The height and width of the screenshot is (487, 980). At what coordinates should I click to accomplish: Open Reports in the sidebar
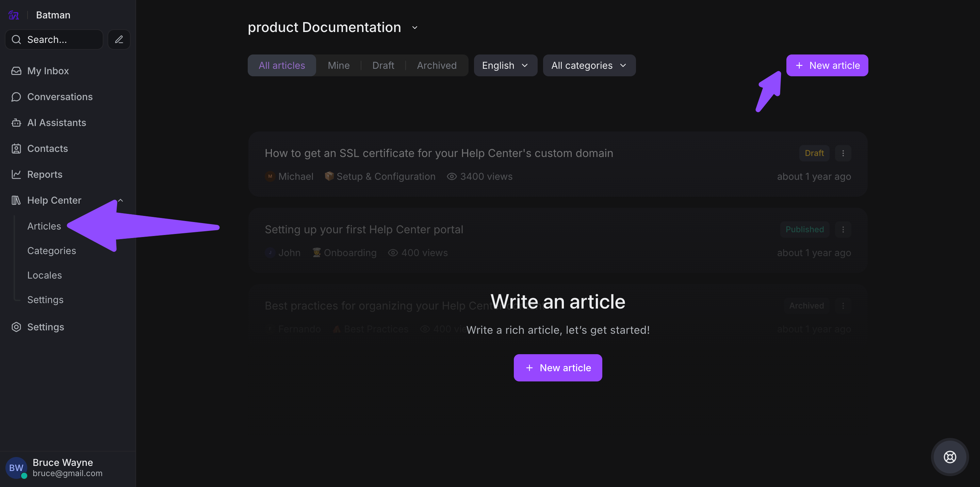(45, 174)
